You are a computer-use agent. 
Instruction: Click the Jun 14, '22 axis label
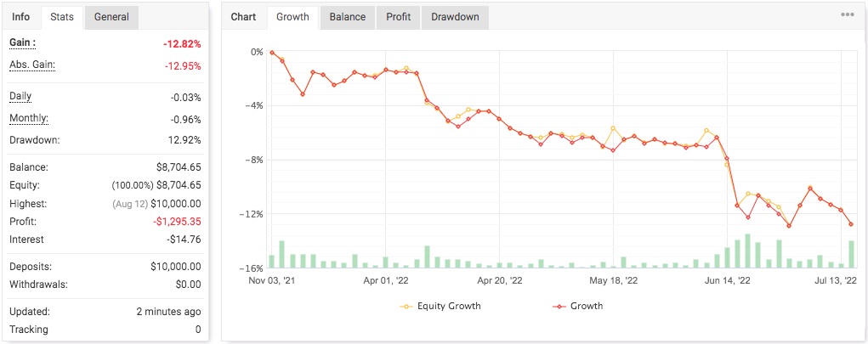coord(727,279)
